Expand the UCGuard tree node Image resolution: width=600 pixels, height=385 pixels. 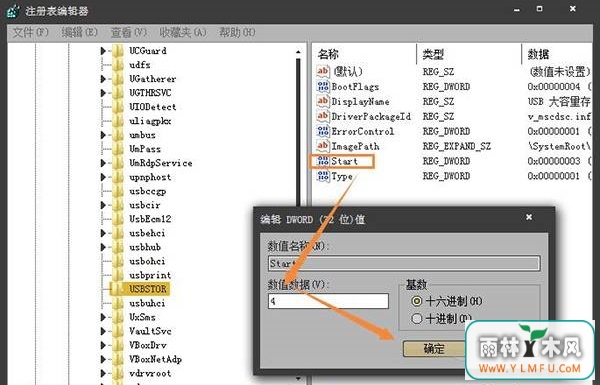click(103, 51)
